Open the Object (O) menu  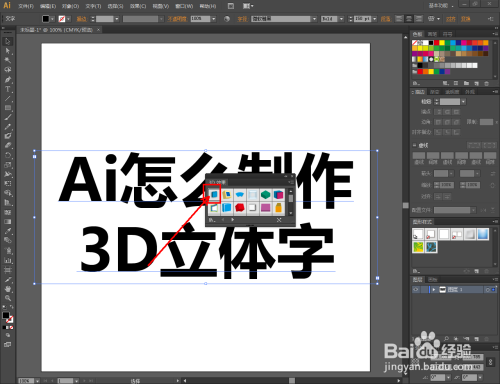coord(70,6)
